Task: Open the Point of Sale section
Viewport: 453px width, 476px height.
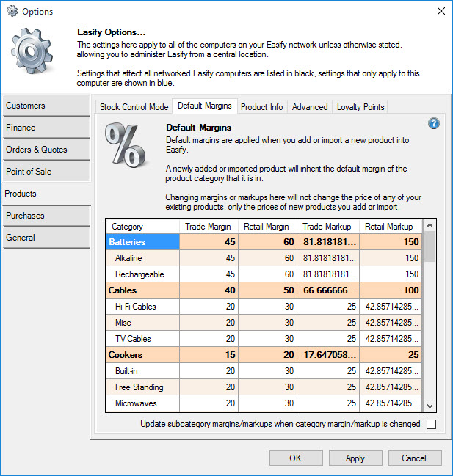Action: tap(46, 171)
